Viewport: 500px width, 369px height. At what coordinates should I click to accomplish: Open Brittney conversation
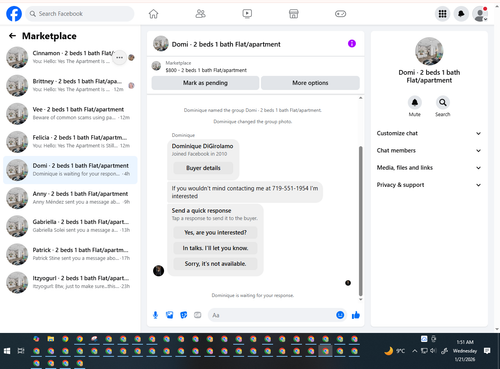(x=70, y=85)
